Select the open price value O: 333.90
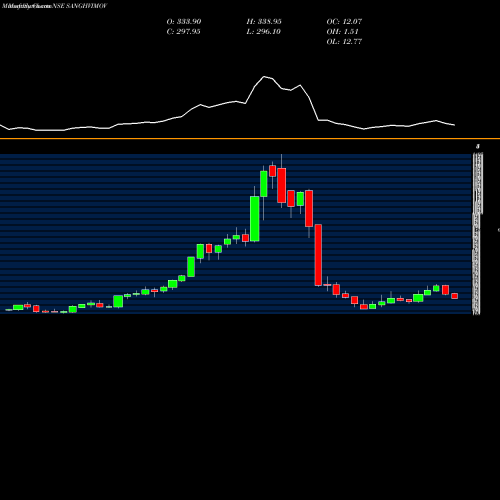The height and width of the screenshot is (500, 500). [x=184, y=21]
